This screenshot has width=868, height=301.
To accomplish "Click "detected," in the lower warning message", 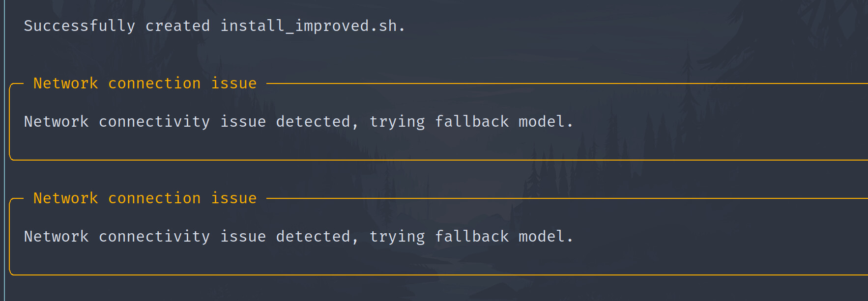I will tap(317, 237).
